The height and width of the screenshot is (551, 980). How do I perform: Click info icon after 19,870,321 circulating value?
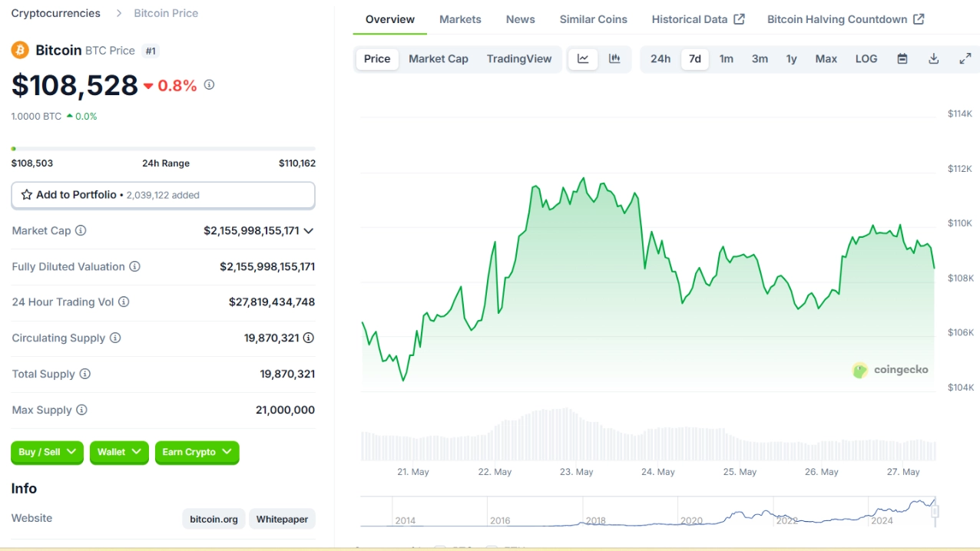(309, 338)
